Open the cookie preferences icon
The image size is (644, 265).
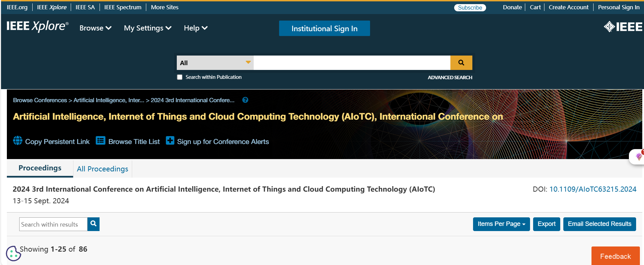(13, 254)
